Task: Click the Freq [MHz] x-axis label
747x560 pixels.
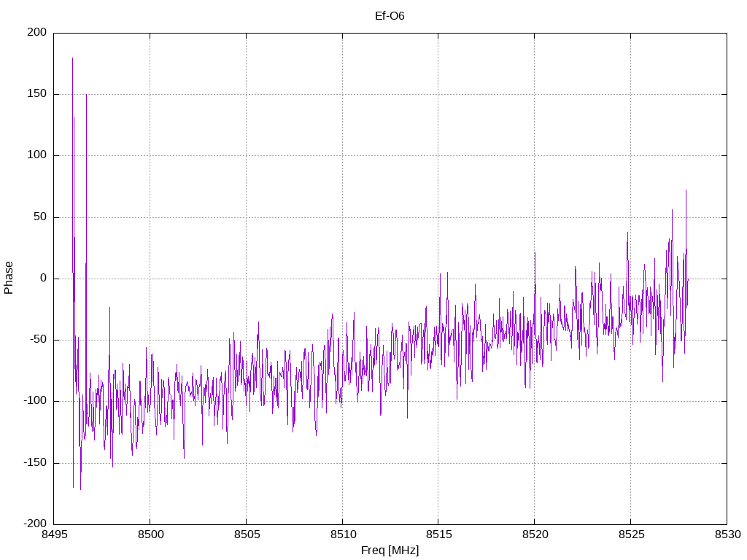Action: tap(390, 550)
